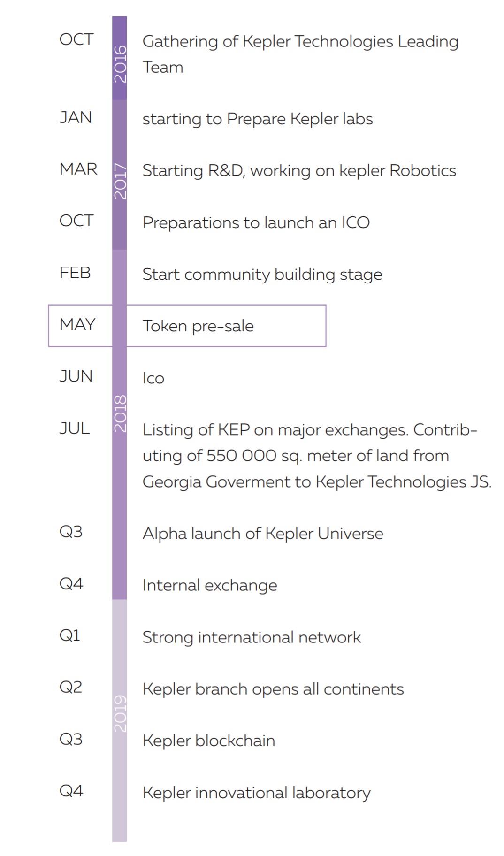
Task: Select the 2019 year segment on timeline
Action: point(120,713)
